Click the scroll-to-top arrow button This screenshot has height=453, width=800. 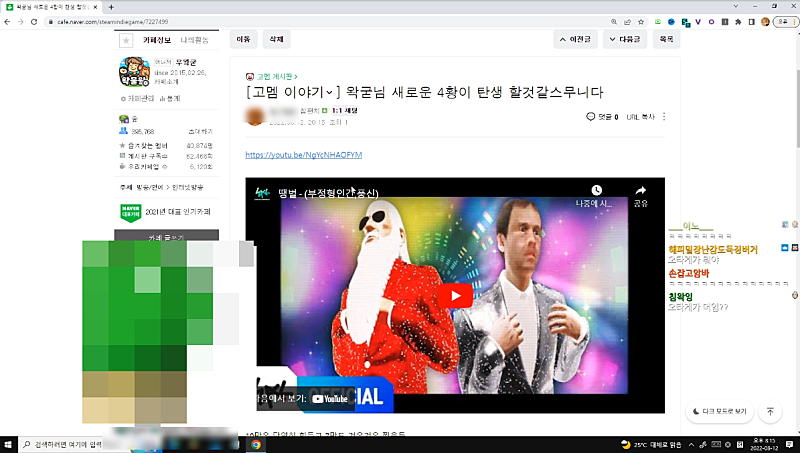click(x=770, y=411)
